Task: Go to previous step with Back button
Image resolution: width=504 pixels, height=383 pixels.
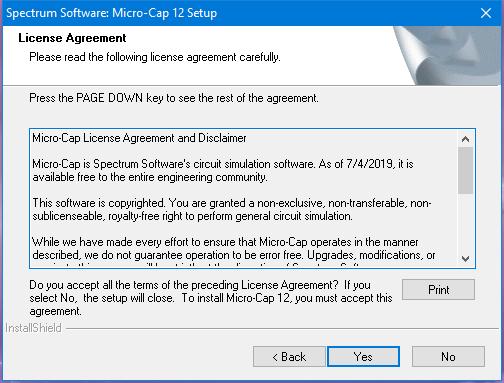Action: tap(289, 357)
